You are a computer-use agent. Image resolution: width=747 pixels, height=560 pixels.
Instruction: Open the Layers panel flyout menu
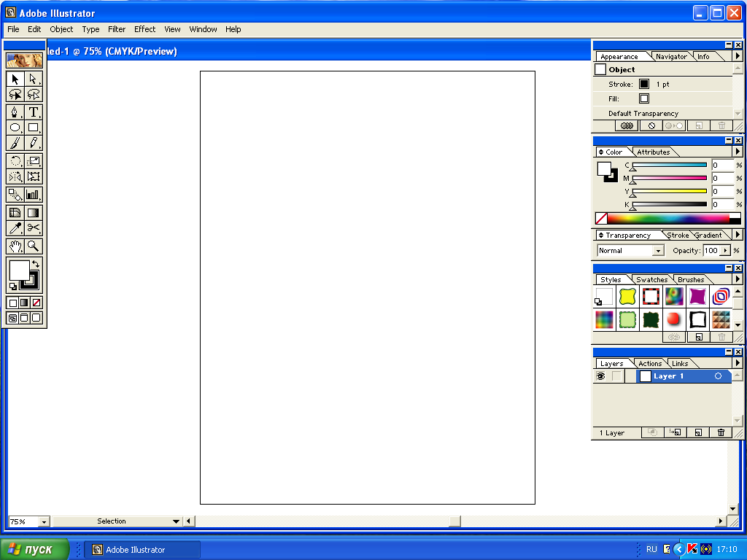(x=738, y=363)
